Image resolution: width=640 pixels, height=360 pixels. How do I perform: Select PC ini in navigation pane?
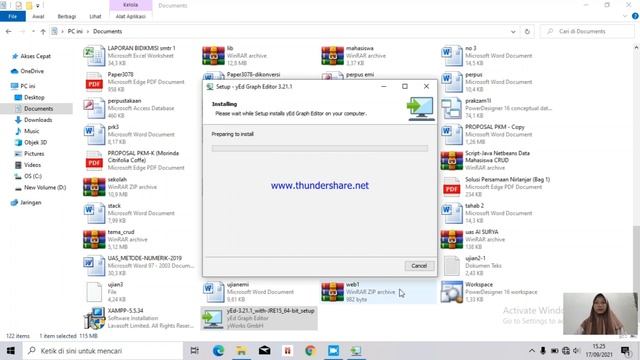point(28,86)
